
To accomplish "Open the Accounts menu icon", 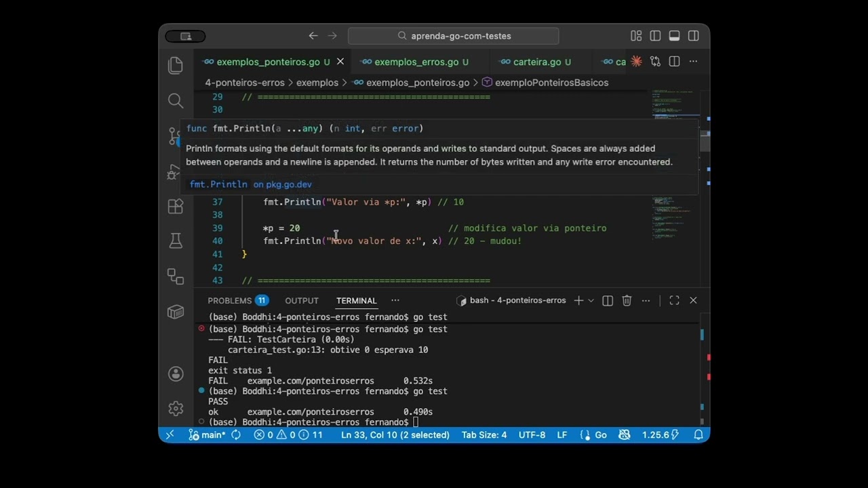I will (x=176, y=373).
